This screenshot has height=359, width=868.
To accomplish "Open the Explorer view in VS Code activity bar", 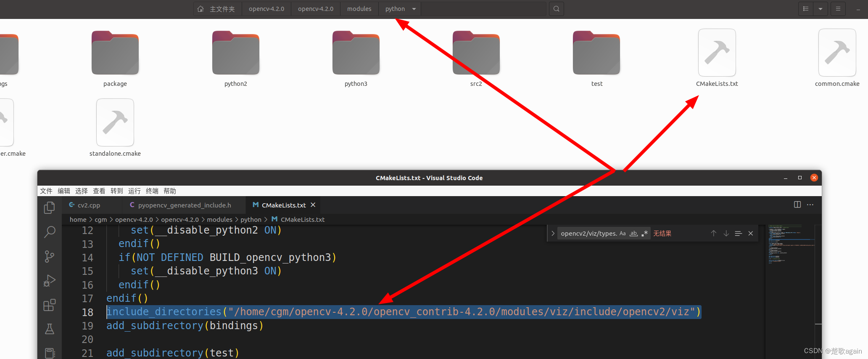I will [x=50, y=207].
